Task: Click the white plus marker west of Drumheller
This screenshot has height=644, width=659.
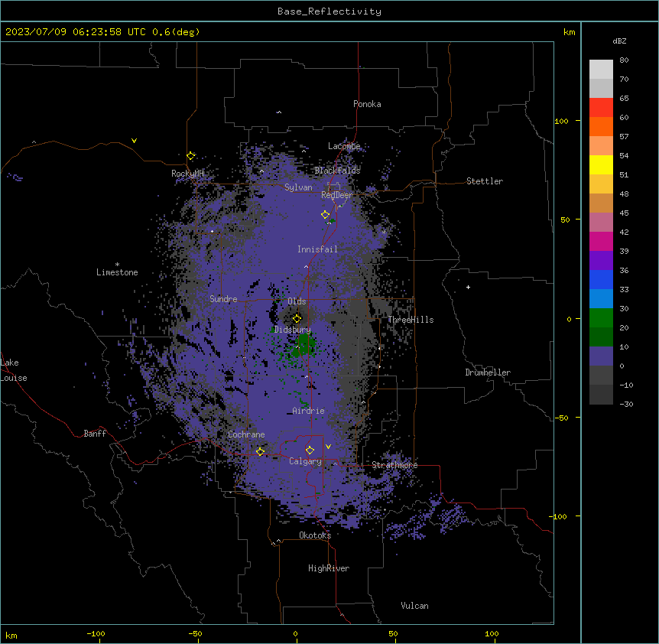Action: tap(468, 287)
